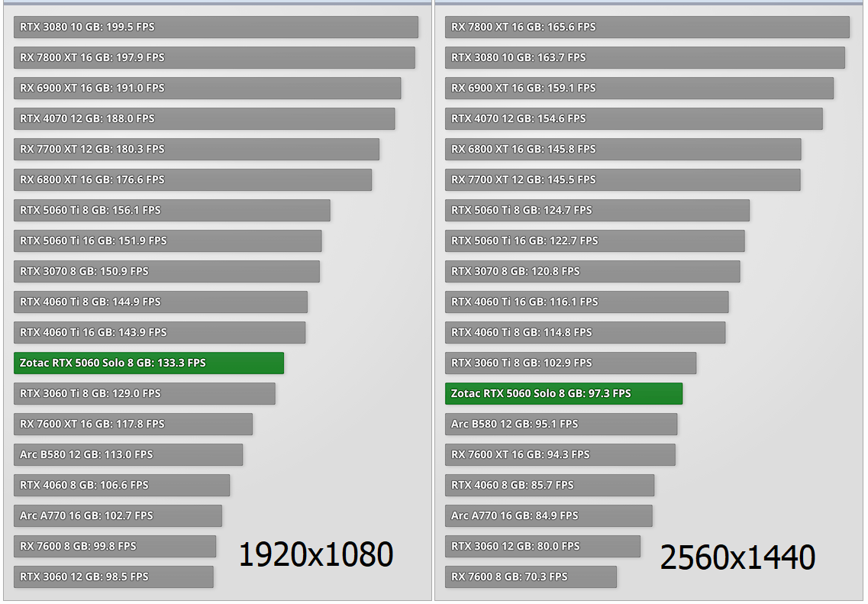Select RX 6800 XT 176.6 FPS bar
This screenshot has width=868, height=604.
(192, 179)
